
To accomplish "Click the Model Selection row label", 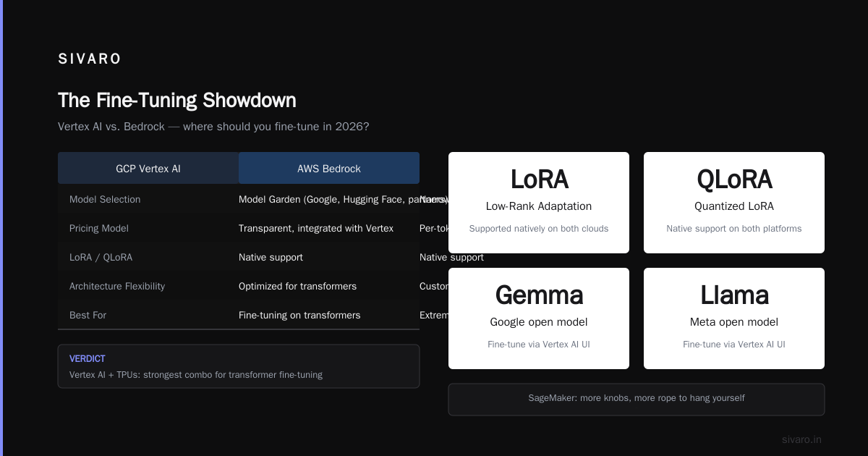I will click(x=105, y=199).
